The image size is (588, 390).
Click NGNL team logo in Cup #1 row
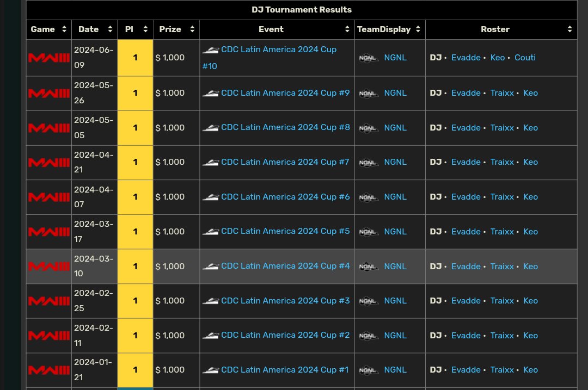[x=368, y=370]
